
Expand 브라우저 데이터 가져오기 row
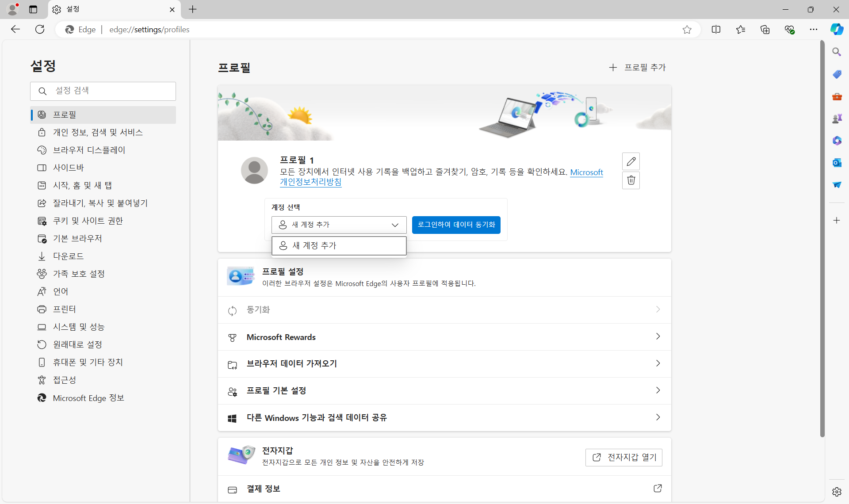point(444,364)
